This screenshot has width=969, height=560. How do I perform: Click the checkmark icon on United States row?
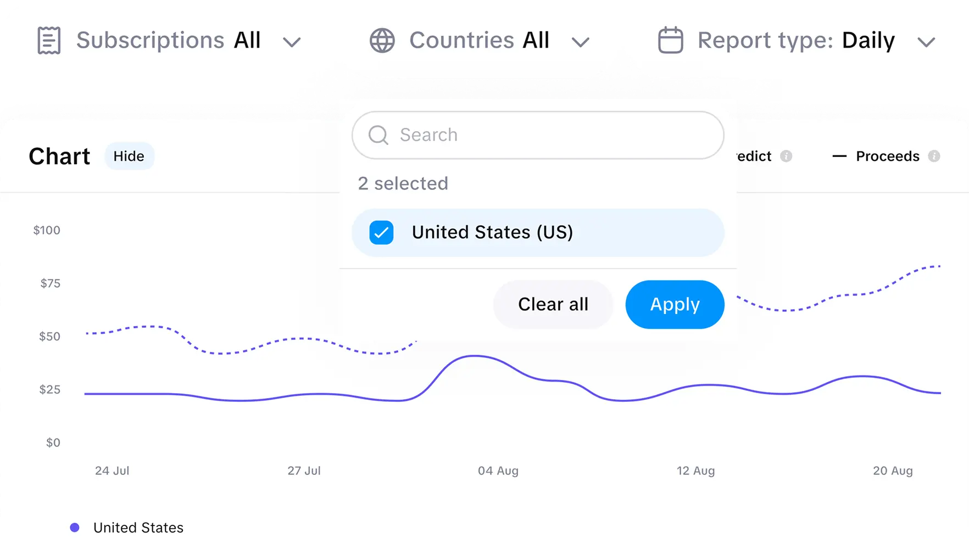pos(381,232)
